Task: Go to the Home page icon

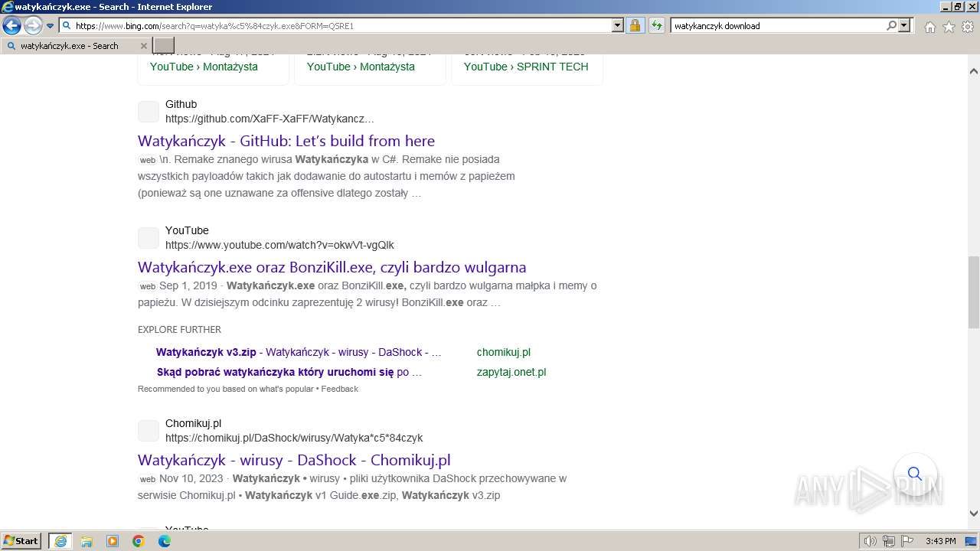Action: click(x=929, y=27)
